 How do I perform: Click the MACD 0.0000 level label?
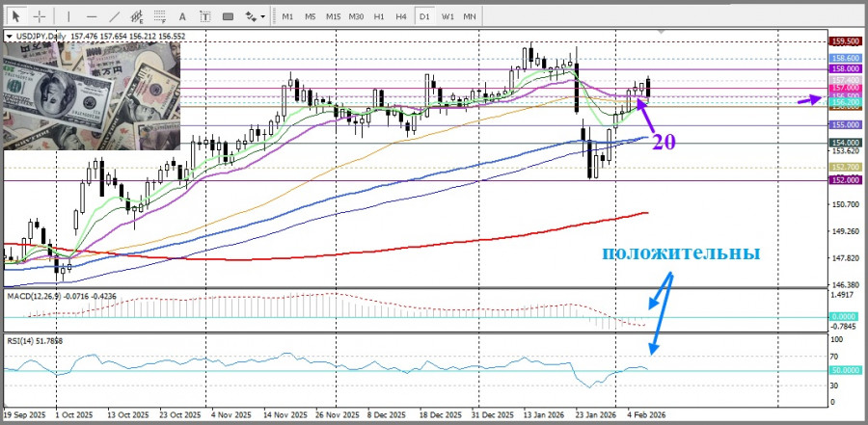point(845,317)
